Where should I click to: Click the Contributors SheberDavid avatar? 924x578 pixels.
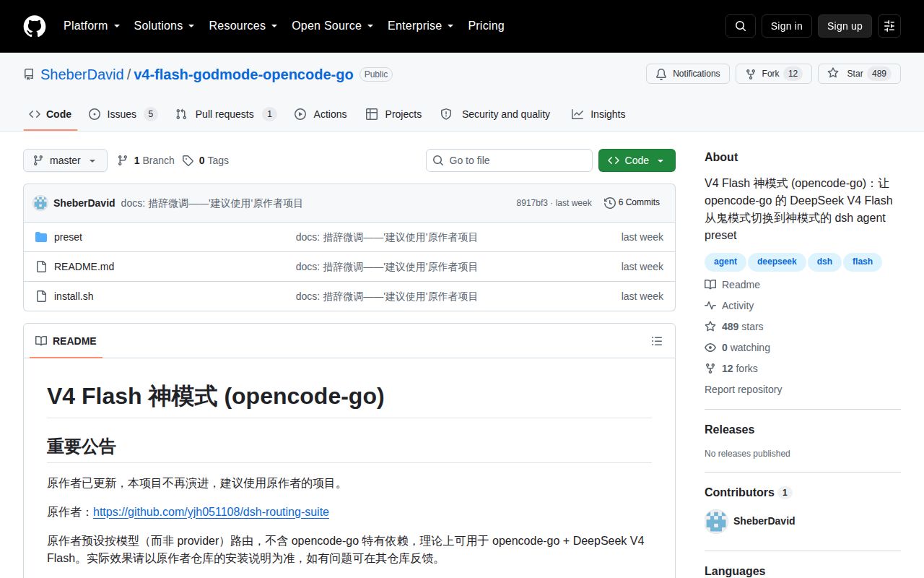click(x=716, y=521)
